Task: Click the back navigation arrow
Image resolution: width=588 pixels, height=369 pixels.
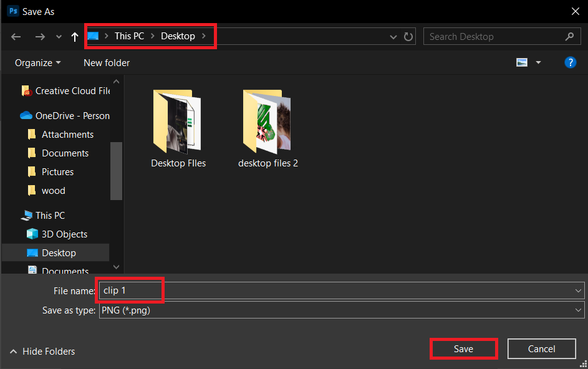Action: pos(16,36)
